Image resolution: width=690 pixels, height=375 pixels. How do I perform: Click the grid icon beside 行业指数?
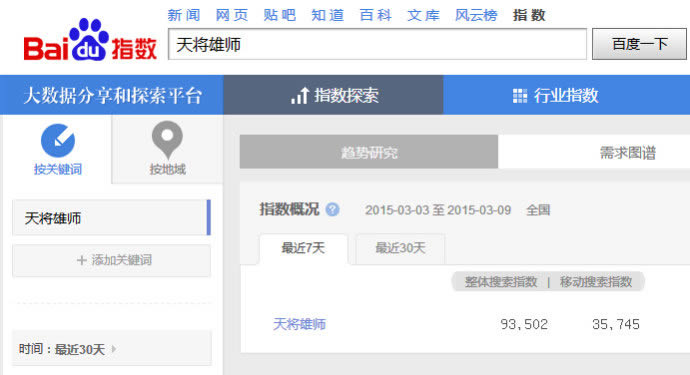tap(520, 96)
